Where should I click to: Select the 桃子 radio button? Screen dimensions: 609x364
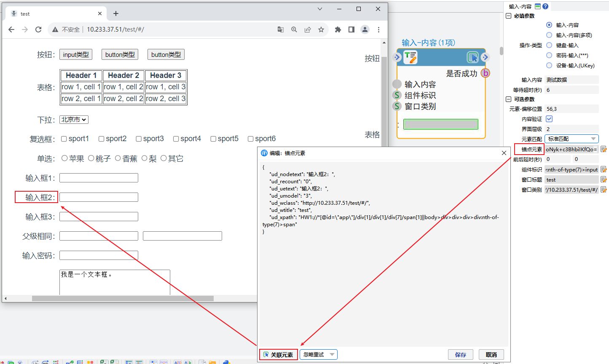91,158
